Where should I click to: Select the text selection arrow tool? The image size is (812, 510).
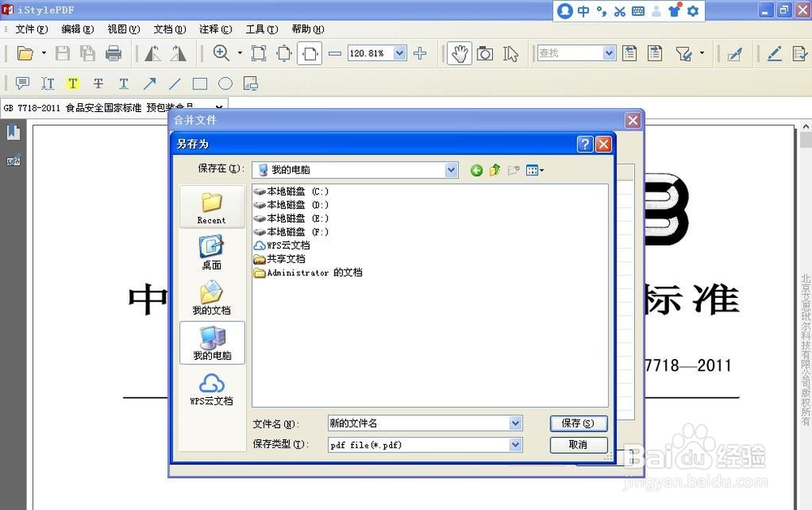coord(511,54)
